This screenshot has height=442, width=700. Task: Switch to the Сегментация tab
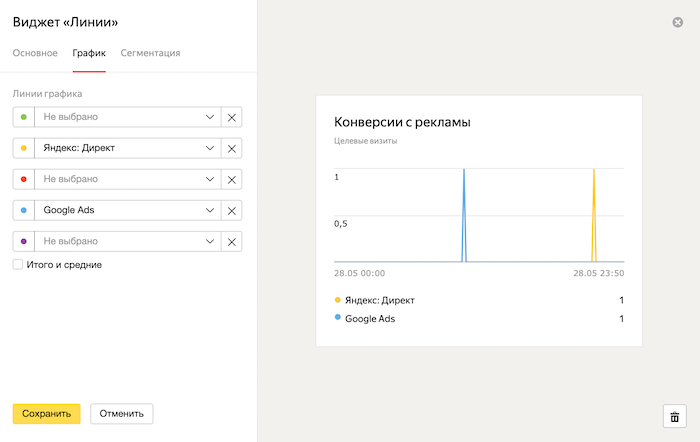(150, 53)
